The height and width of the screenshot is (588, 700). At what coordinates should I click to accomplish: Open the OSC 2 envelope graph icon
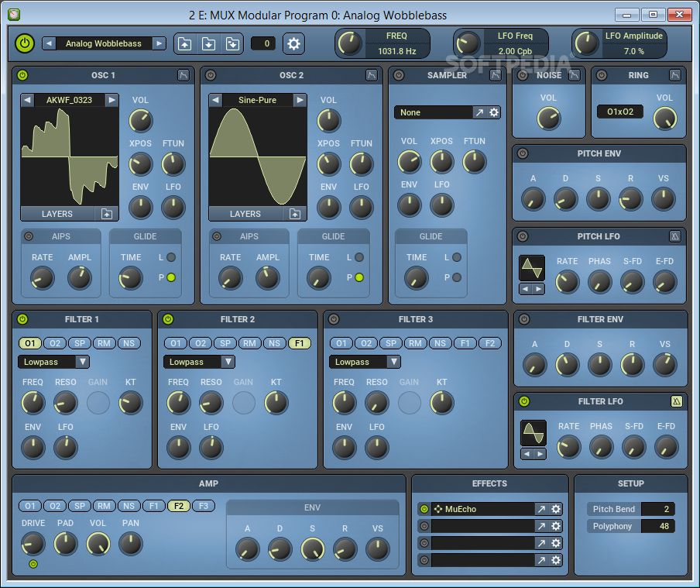pos(372,75)
